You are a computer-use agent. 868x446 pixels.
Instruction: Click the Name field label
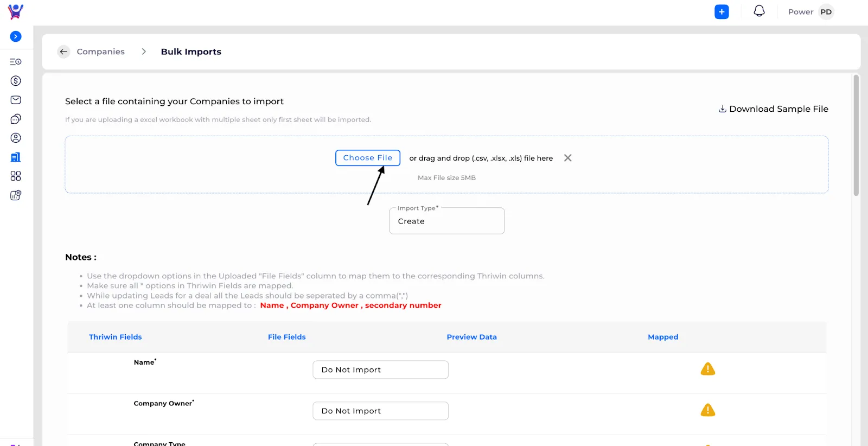(x=145, y=362)
